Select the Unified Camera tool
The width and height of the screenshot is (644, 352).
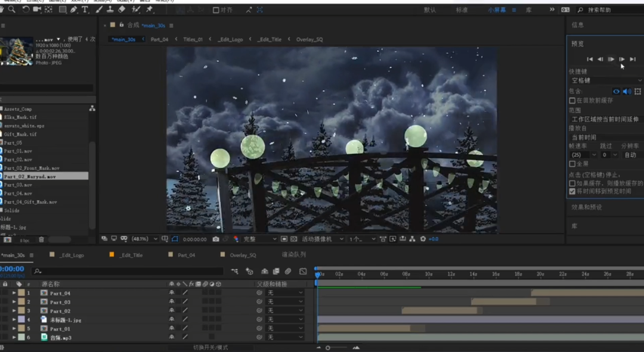click(37, 10)
